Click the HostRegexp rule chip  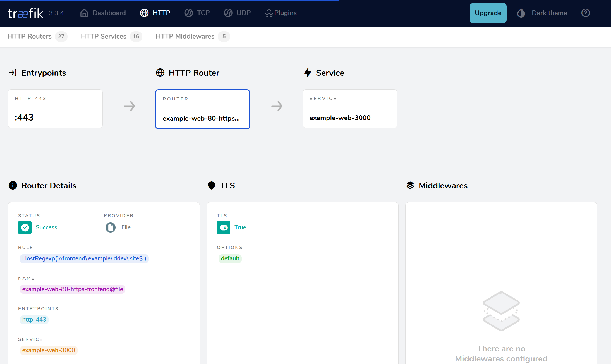tap(84, 258)
